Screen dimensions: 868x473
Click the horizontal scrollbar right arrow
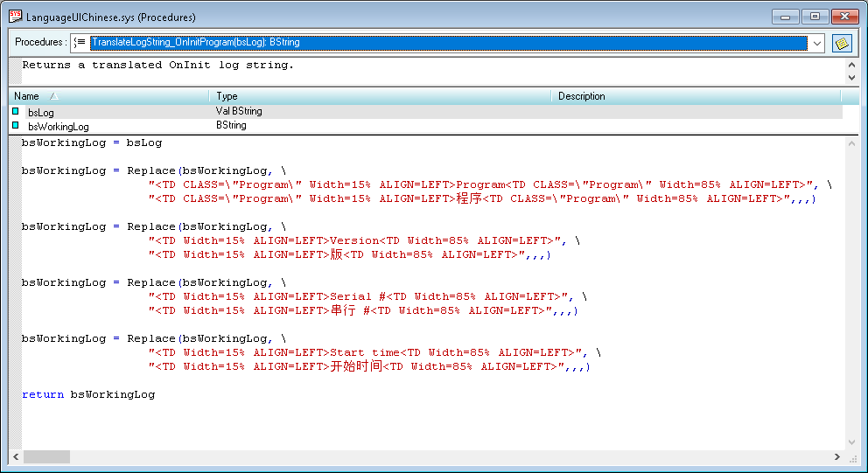click(x=837, y=457)
